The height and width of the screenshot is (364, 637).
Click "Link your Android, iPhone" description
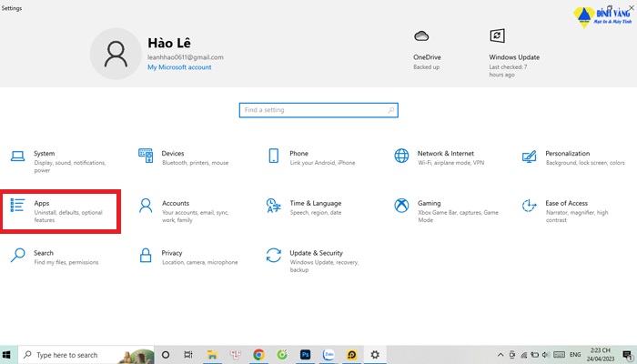(322, 163)
